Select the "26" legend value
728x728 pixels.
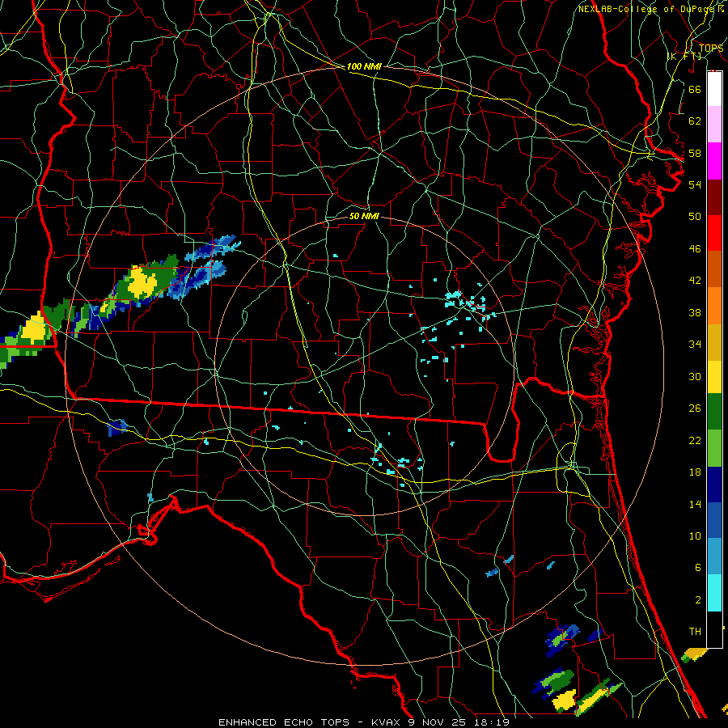[x=695, y=408]
